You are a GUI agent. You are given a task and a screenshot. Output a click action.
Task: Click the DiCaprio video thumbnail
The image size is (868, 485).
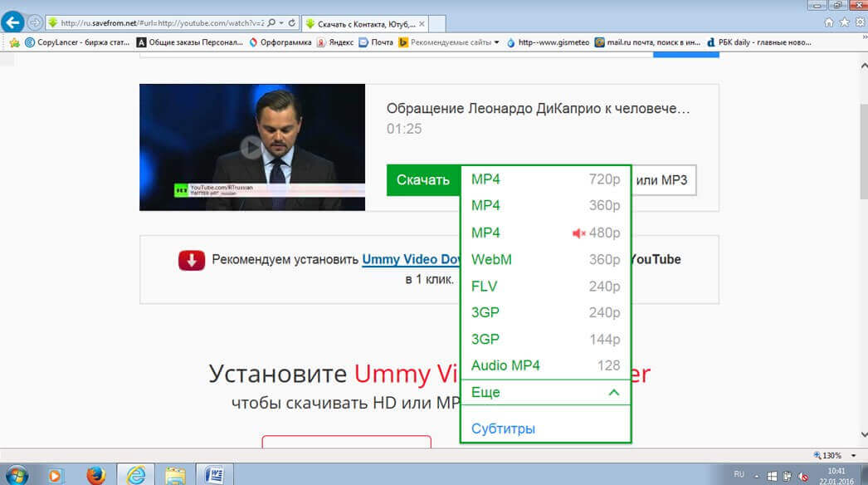tap(251, 147)
